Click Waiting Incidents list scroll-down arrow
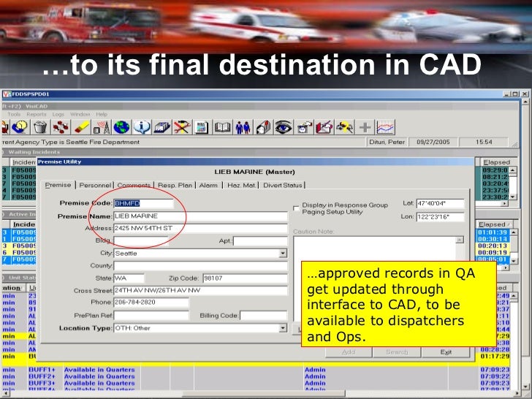 (x=513, y=197)
